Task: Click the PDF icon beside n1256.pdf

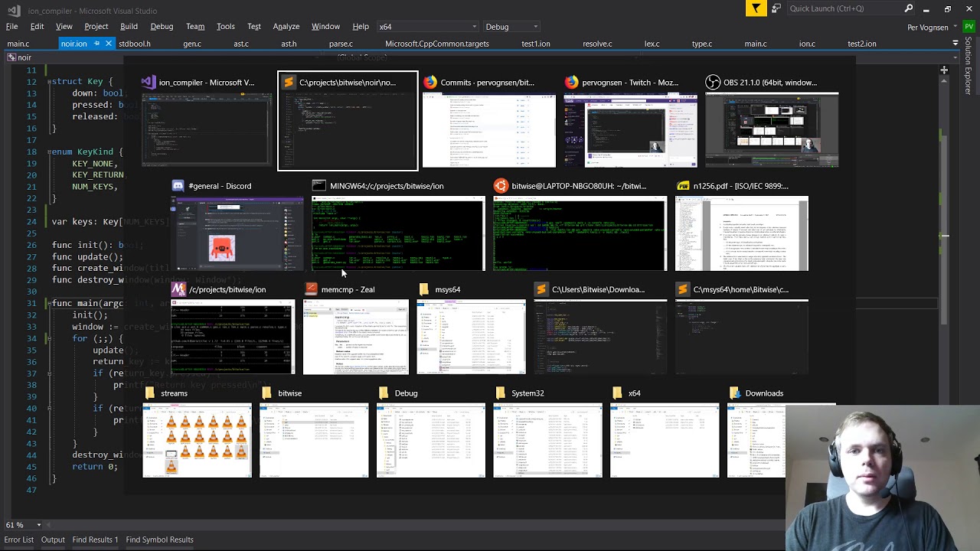Action: point(683,186)
